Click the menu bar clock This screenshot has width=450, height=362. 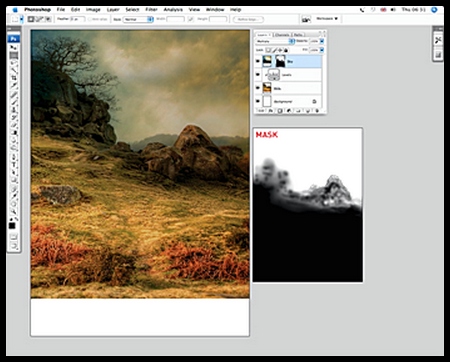[x=413, y=10]
